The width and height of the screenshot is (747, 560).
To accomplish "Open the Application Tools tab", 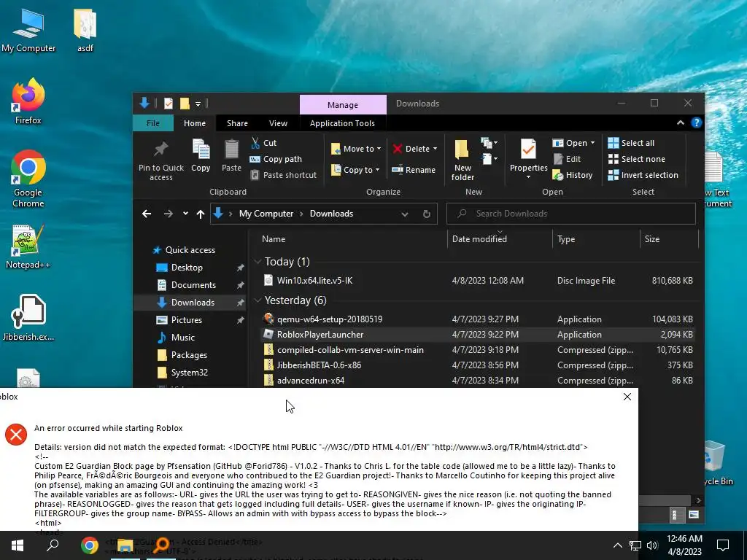I will 342,122.
